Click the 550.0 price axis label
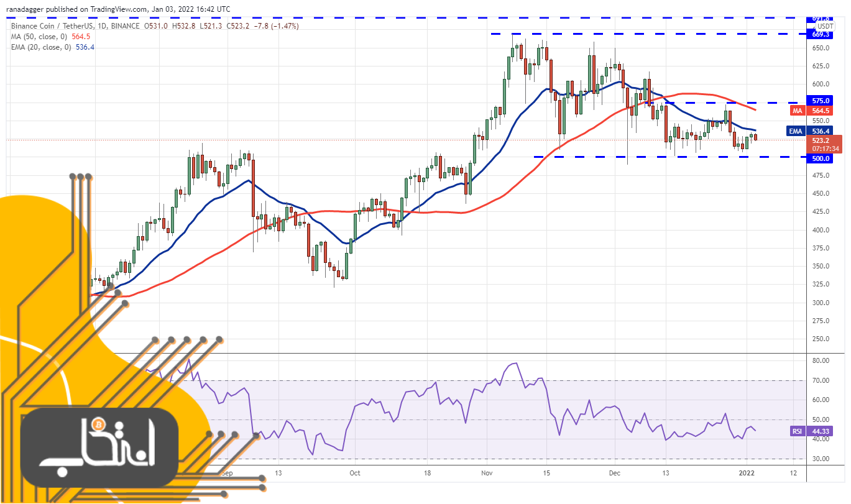This screenshot has width=851, height=504. tap(821, 121)
